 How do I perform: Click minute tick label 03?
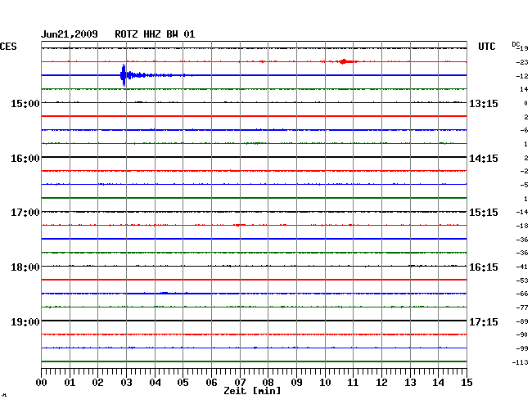[126, 382]
